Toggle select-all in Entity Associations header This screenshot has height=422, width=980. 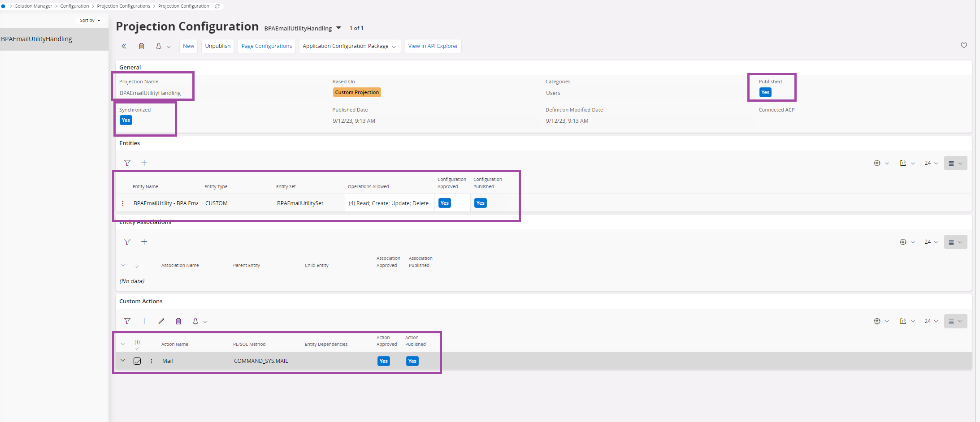point(137,266)
